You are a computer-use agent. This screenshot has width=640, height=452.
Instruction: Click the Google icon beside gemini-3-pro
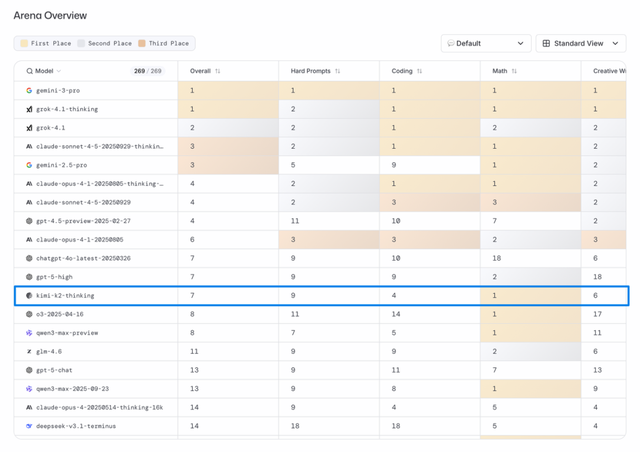[x=29, y=91]
